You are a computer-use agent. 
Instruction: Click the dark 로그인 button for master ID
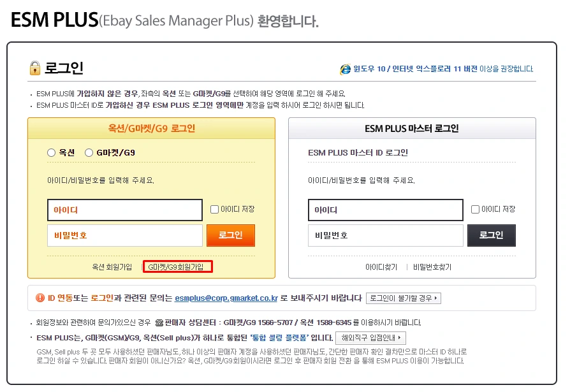coord(492,235)
